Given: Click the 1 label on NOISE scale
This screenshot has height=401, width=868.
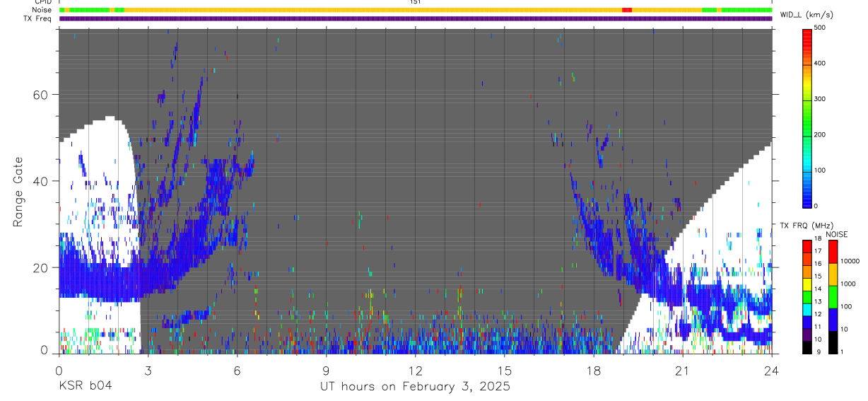Looking at the screenshot, I should [843, 351].
